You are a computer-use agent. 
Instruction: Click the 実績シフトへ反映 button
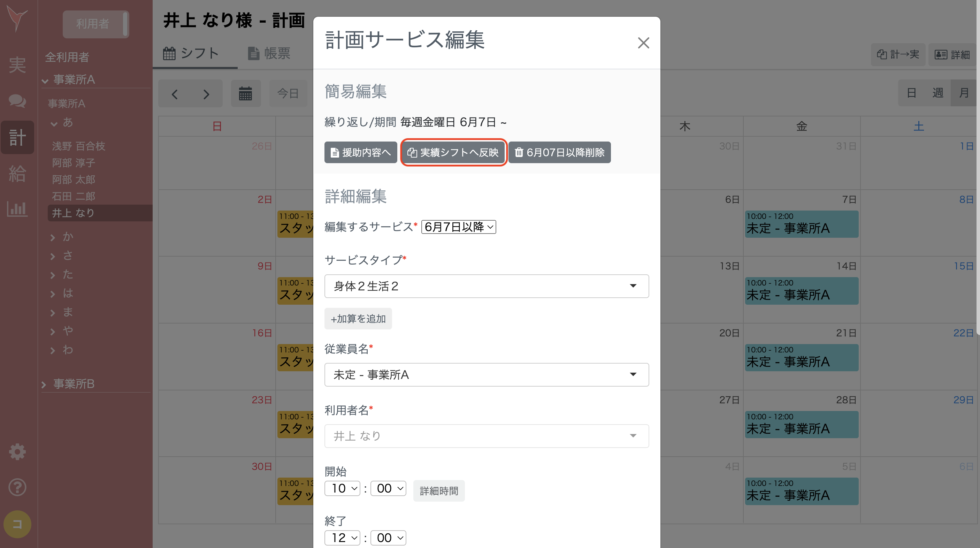tap(453, 153)
